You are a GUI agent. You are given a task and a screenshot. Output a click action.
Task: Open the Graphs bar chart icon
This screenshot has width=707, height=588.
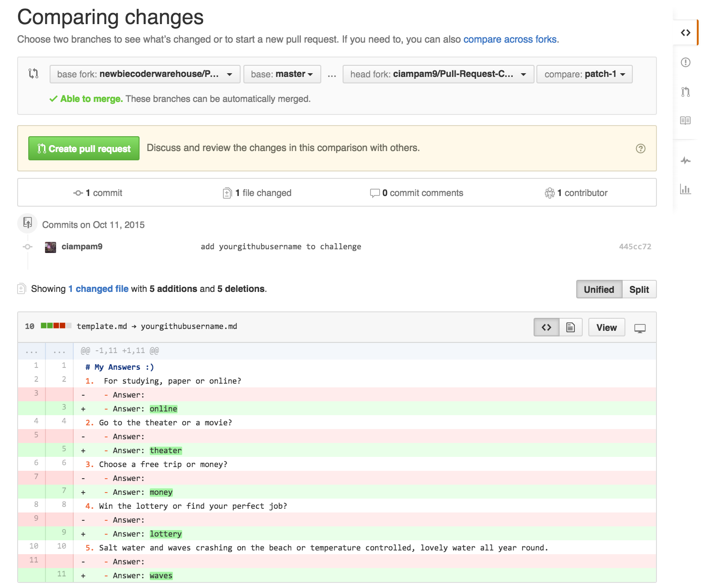(685, 189)
